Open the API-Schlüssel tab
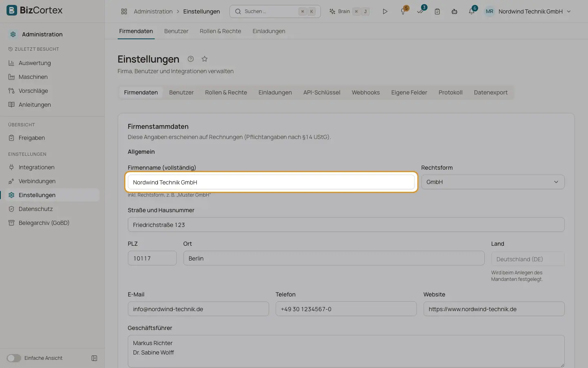 tap(322, 92)
